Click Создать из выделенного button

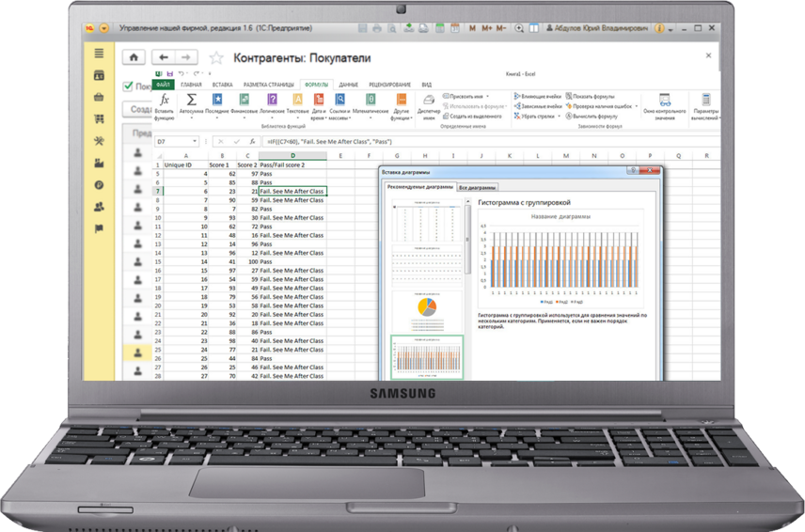click(x=472, y=117)
